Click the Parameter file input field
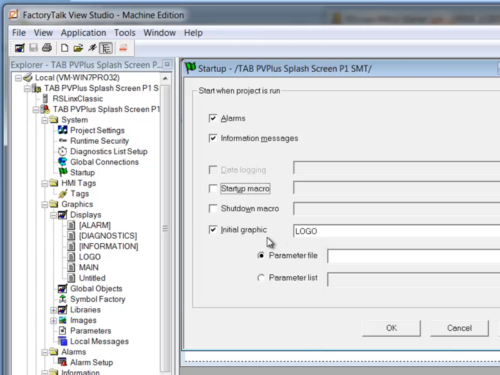 pyautogui.click(x=414, y=256)
